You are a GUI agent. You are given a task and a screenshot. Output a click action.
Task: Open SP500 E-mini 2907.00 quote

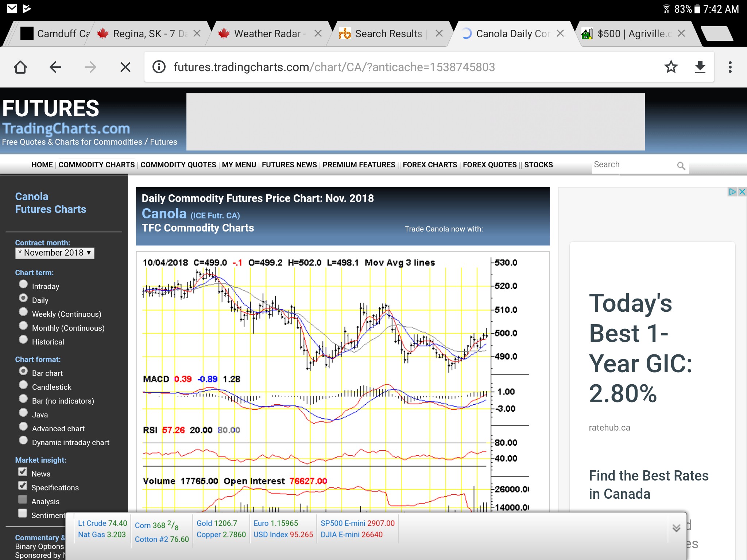coord(357,523)
